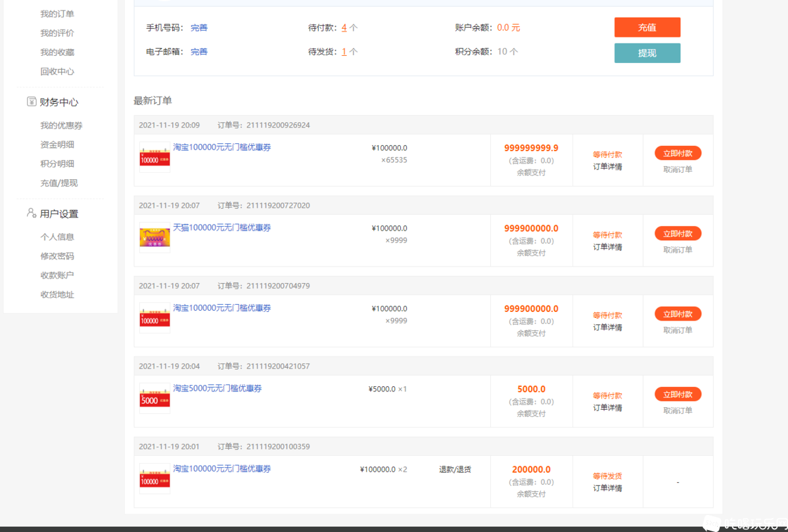View 订单详情 for order 211119200727020

coord(607,247)
